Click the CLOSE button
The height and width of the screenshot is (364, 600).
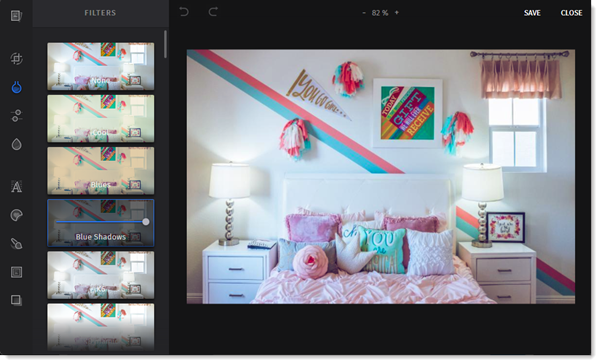(571, 13)
